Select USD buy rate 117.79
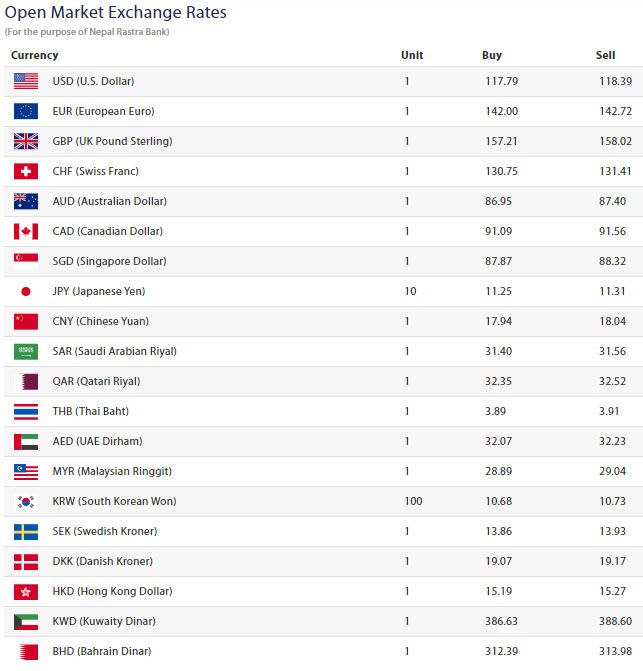This screenshot has height=671, width=643. coord(501,81)
